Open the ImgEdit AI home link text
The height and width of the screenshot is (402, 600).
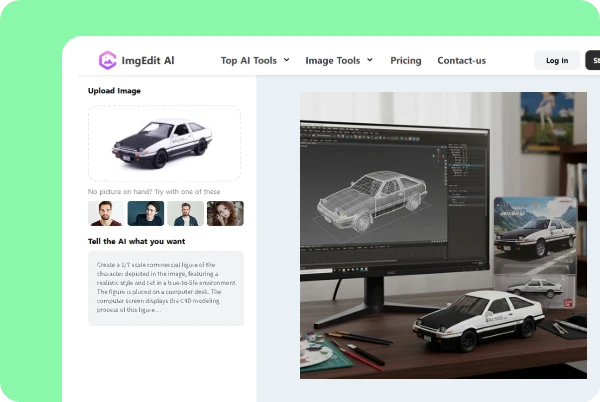(148, 60)
